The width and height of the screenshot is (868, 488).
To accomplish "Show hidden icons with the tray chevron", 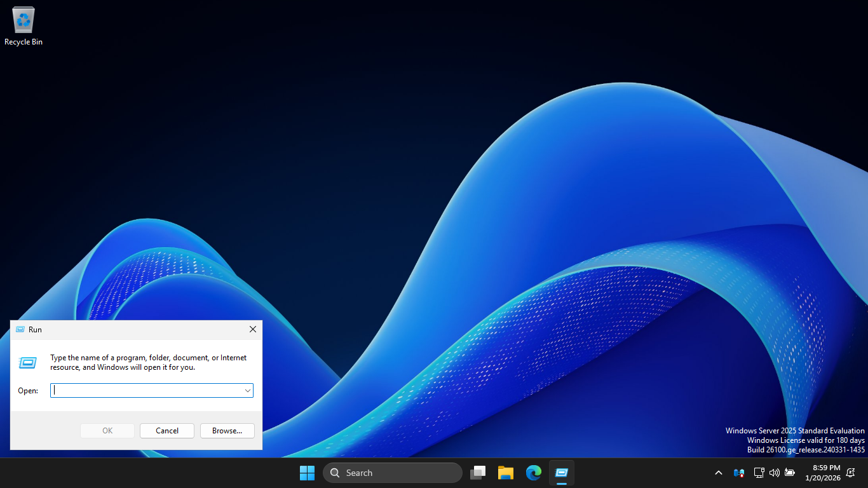I will pyautogui.click(x=719, y=473).
